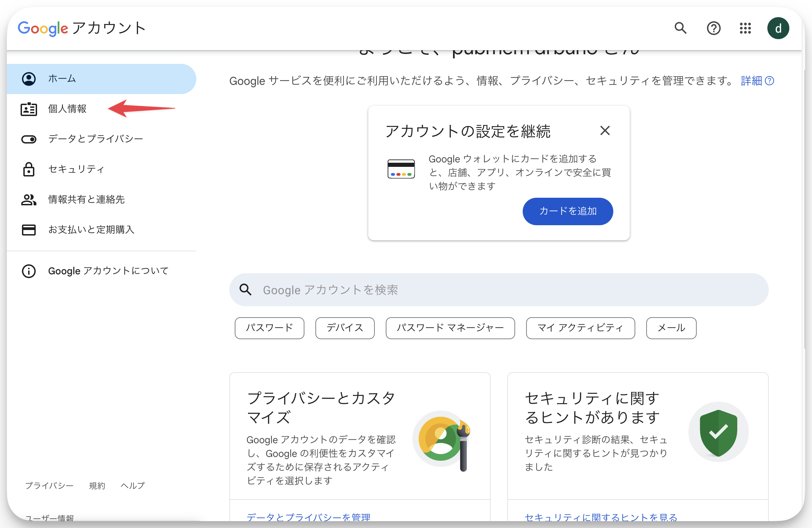Open the Google apps grid icon
The height and width of the screenshot is (528, 812).
coord(745,28)
